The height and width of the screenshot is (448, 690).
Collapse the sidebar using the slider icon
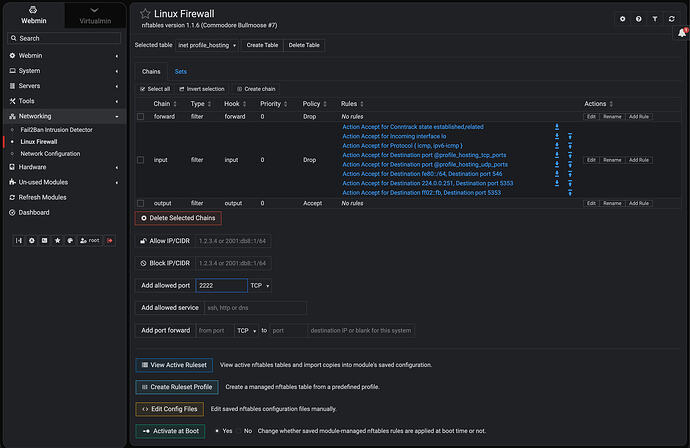pyautogui.click(x=18, y=241)
